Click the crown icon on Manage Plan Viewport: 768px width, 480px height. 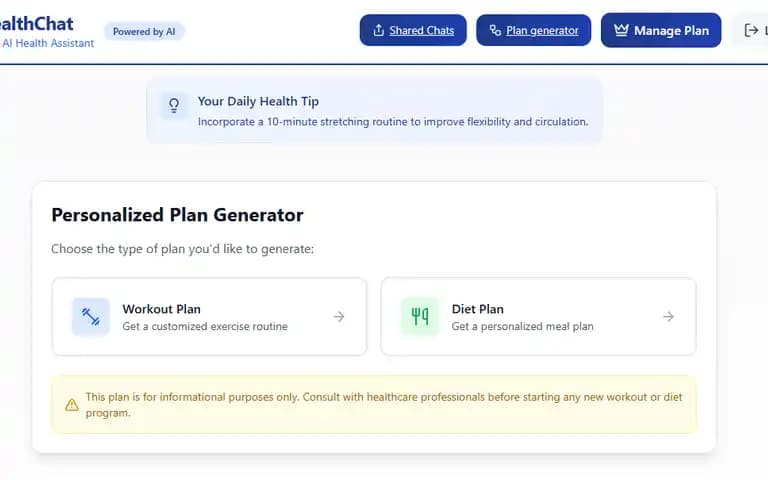point(621,30)
